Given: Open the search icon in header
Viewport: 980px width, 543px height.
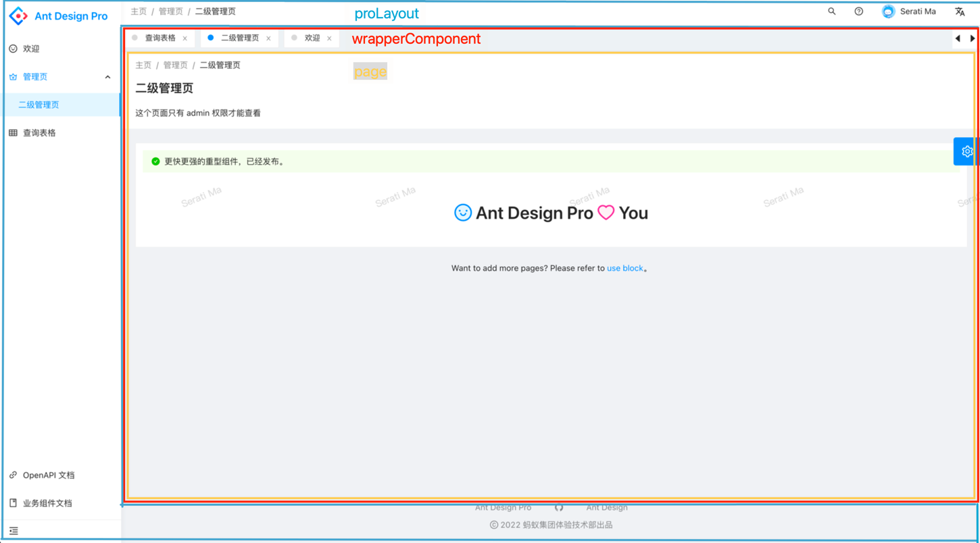Looking at the screenshot, I should tap(832, 11).
